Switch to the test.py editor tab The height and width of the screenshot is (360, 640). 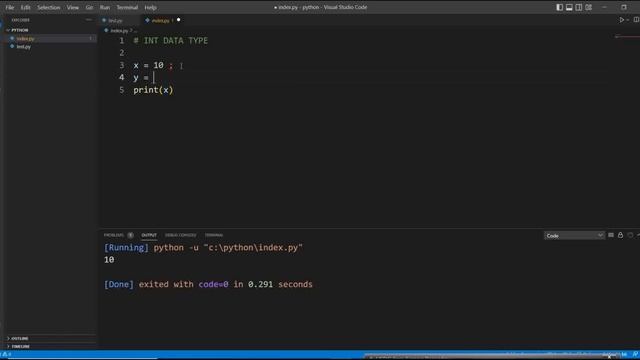tap(115, 20)
